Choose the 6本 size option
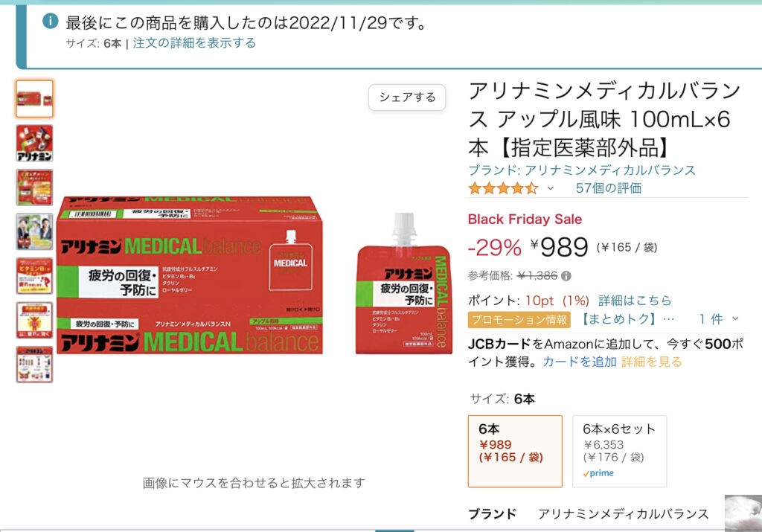 [x=515, y=452]
